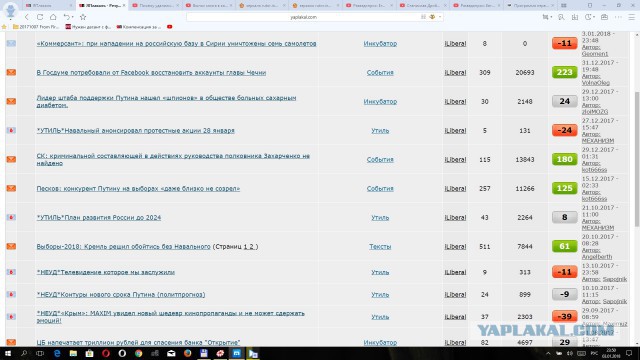Open taskbar search magnifier
The height and width of the screenshot is (360, 640).
(x=24, y=353)
